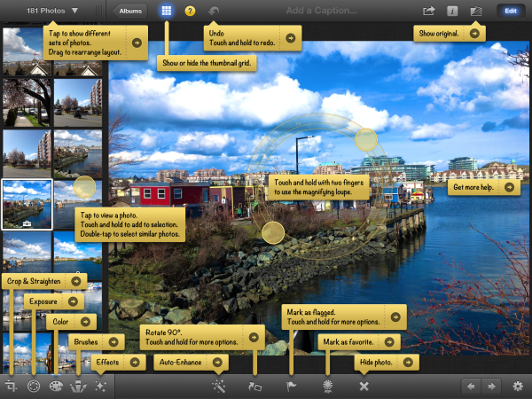Click the Add a Caption field
The height and width of the screenshot is (399, 532).
pyautogui.click(x=321, y=11)
